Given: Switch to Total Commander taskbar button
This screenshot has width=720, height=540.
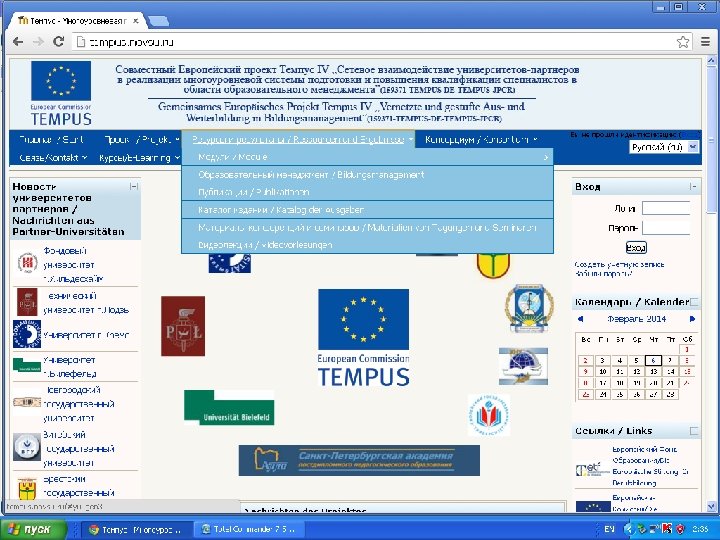Looking at the screenshot, I should (x=251, y=529).
